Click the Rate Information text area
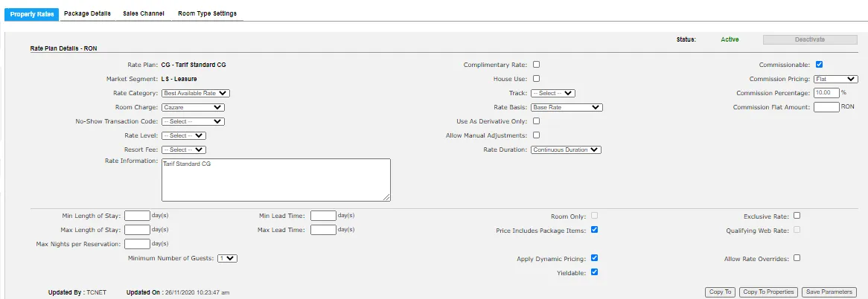This screenshot has width=868, height=299. [275, 179]
